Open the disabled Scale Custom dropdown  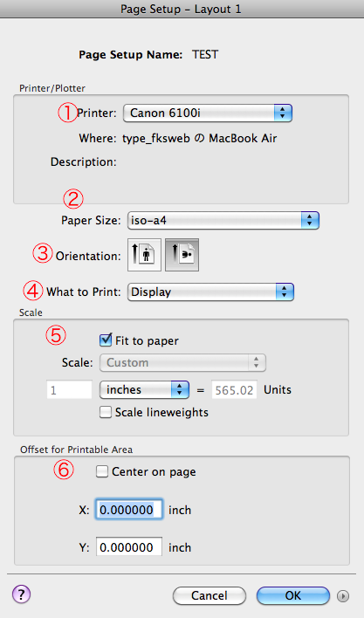pos(183,362)
